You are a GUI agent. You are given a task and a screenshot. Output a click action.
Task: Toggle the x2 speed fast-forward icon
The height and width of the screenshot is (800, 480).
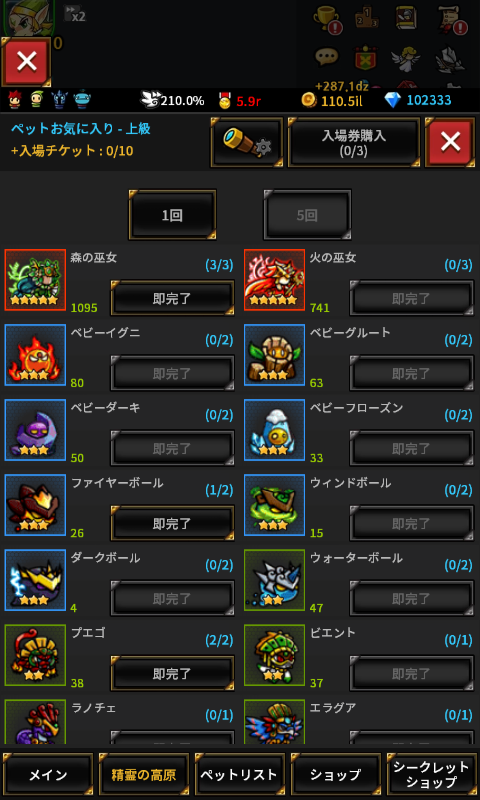point(74,14)
